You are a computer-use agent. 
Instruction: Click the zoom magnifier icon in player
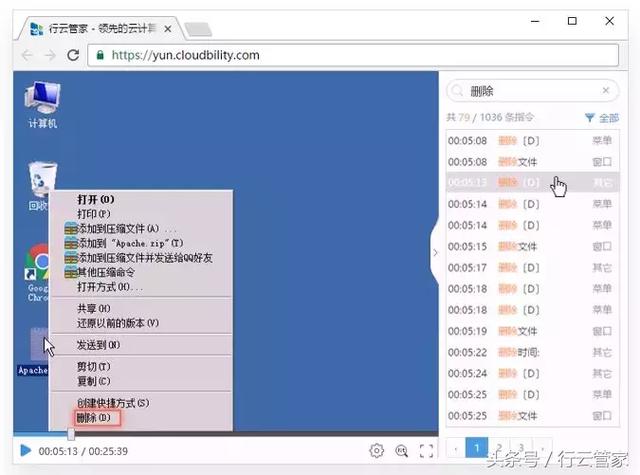coord(402,451)
